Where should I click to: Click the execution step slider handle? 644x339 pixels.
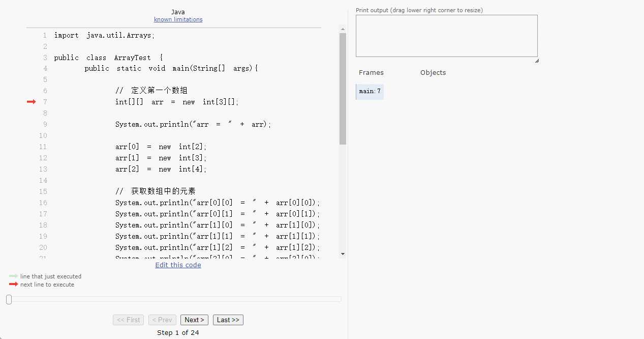pos(9,299)
